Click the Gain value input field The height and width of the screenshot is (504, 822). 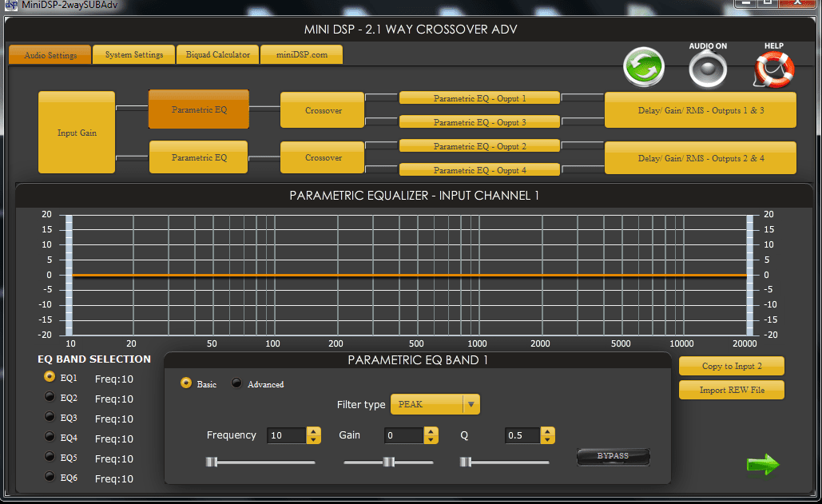tap(404, 435)
